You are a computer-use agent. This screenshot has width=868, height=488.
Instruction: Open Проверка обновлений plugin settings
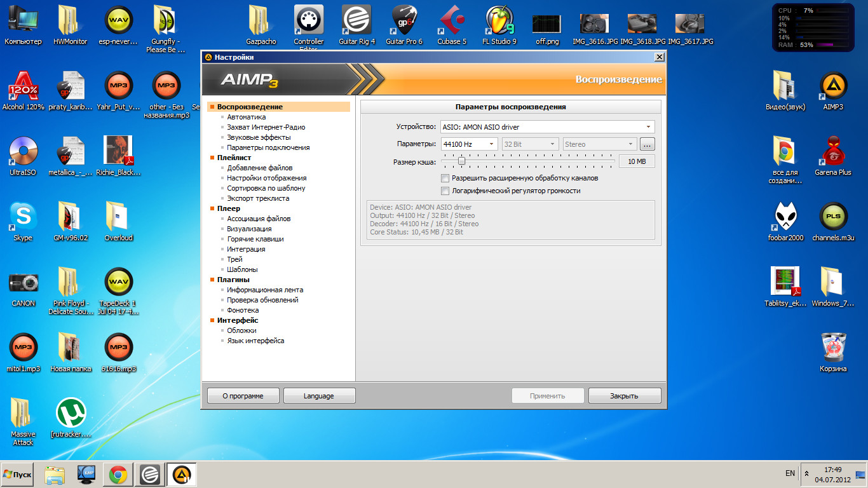tap(263, 300)
